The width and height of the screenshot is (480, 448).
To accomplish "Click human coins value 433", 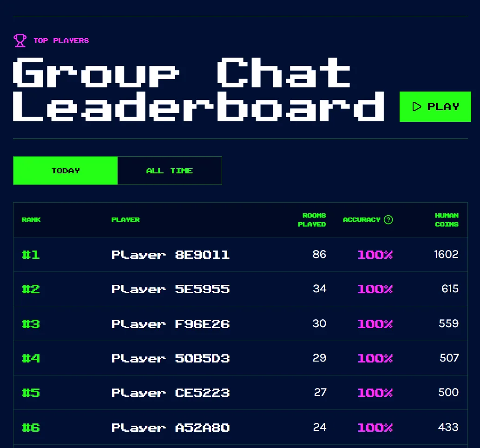I will tap(448, 427).
